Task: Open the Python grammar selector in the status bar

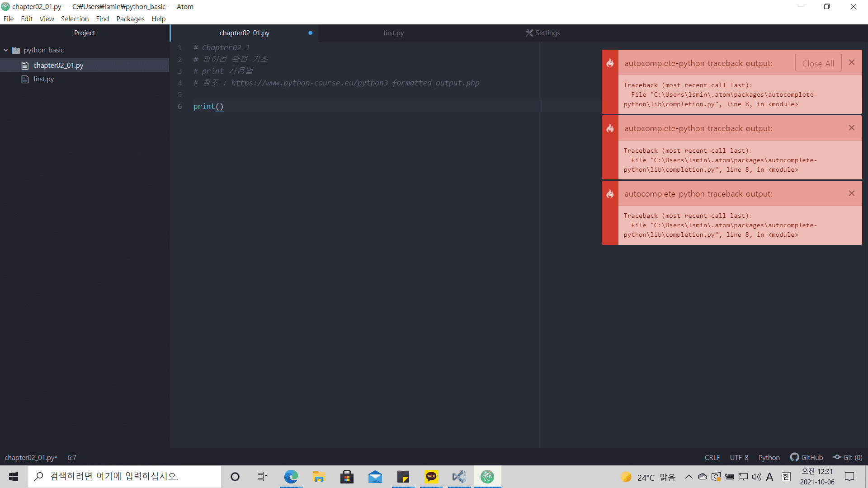Action: pyautogui.click(x=769, y=457)
